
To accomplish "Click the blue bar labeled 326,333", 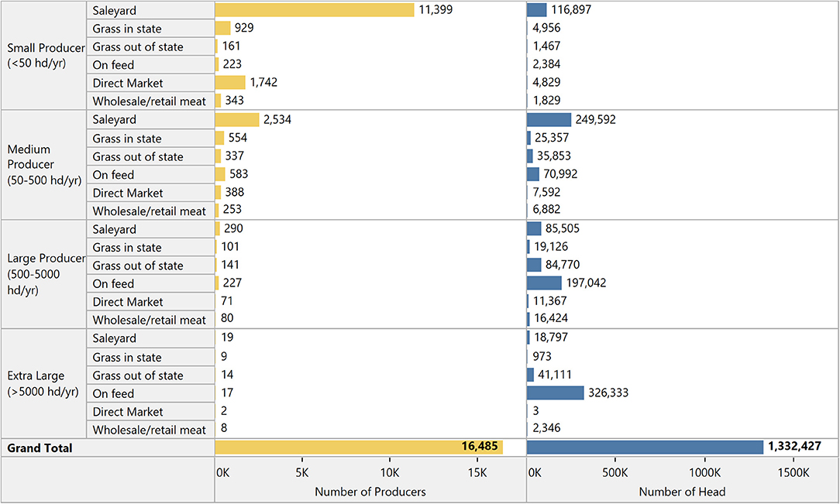I will [x=556, y=393].
